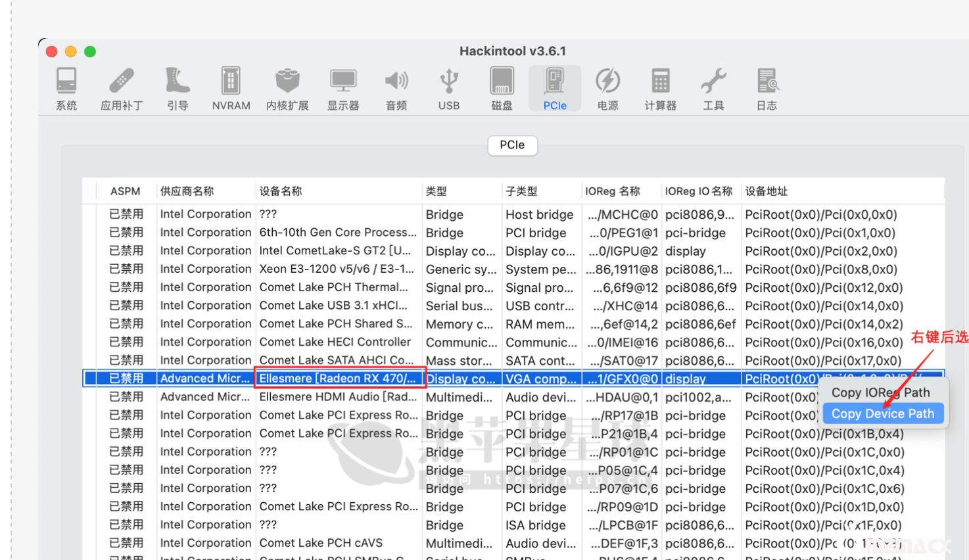
Task: Open the 工具 tools section
Action: pyautogui.click(x=713, y=89)
